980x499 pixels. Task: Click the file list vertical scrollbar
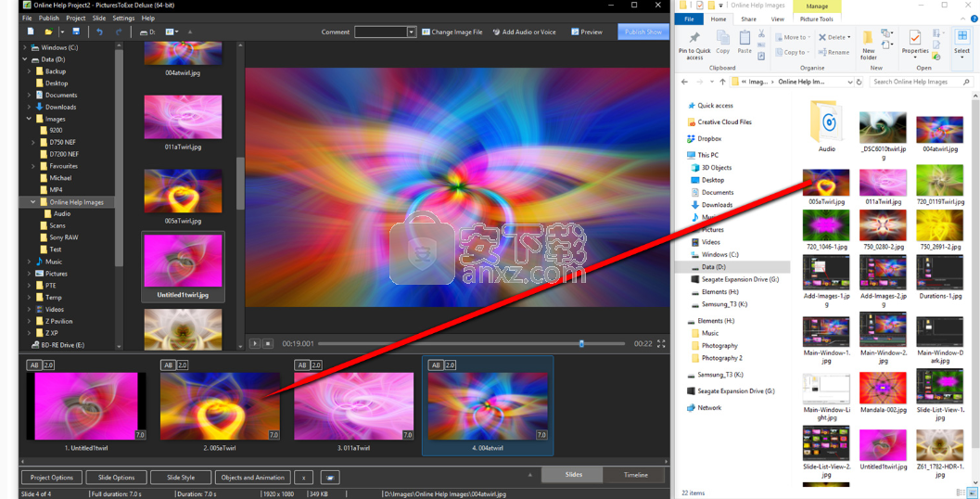coord(240,183)
